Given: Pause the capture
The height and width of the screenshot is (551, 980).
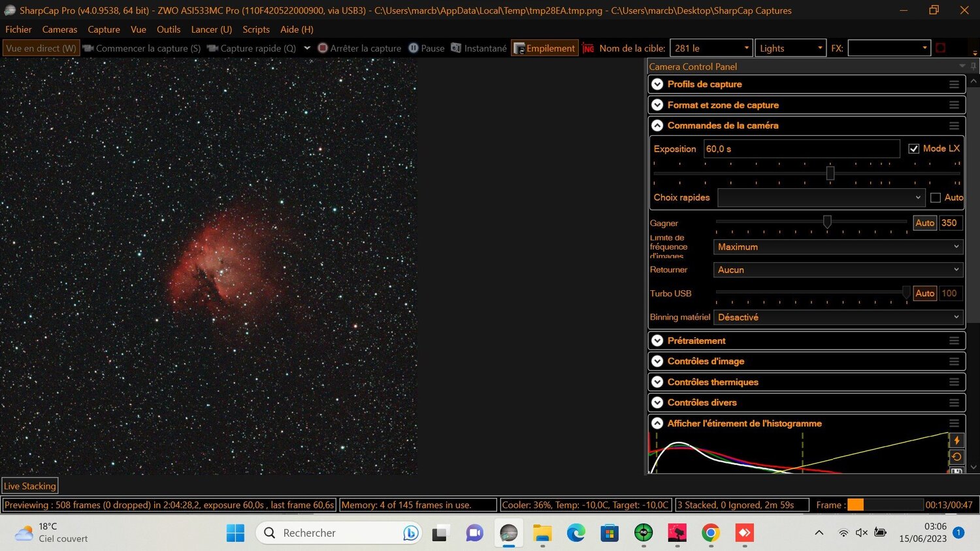Looking at the screenshot, I should tap(427, 48).
